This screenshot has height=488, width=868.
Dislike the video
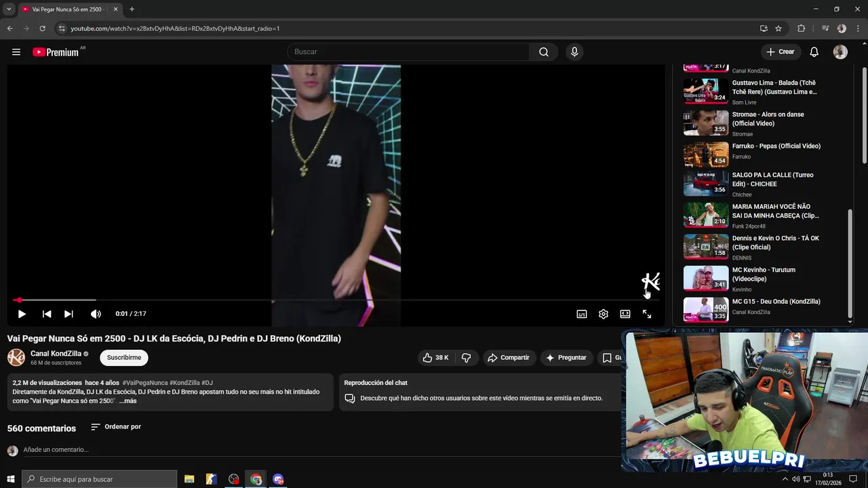(x=466, y=357)
